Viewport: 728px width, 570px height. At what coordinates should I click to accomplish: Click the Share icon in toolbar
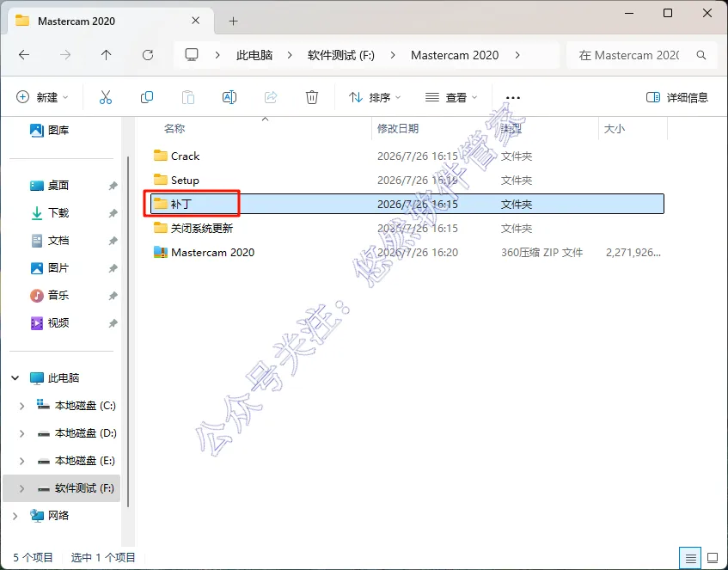point(271,97)
